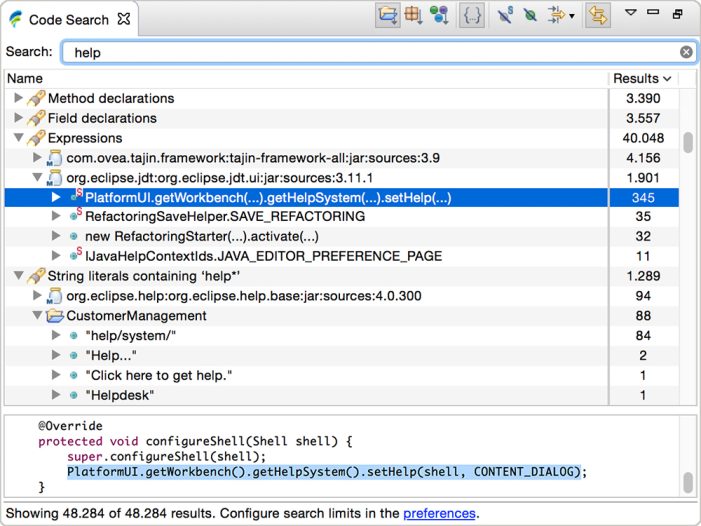
Task: Toggle link-with-editor yellow arrows button
Action: [598, 16]
